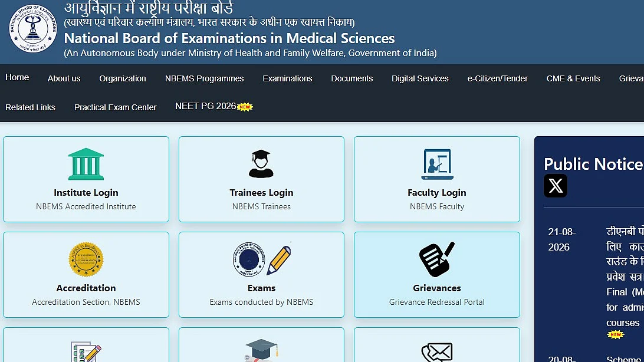Click the Accreditation card title
This screenshot has height=362, width=644.
pos(86,288)
